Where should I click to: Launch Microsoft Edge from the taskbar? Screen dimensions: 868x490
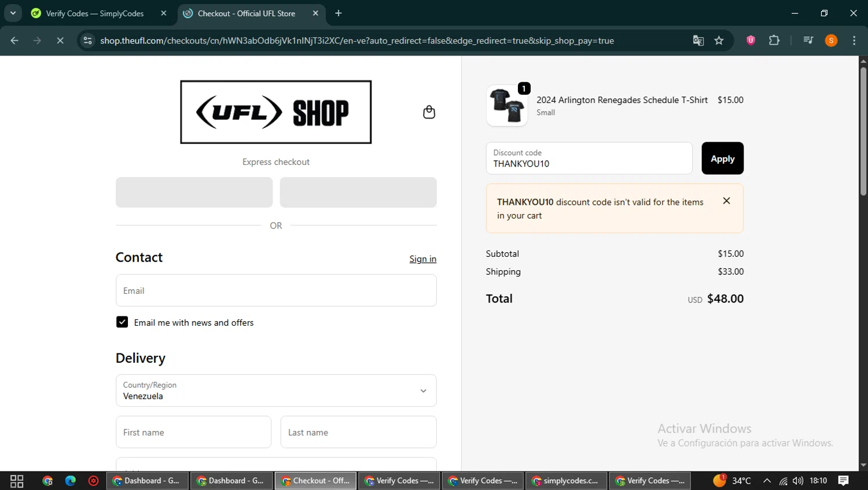tap(71, 481)
